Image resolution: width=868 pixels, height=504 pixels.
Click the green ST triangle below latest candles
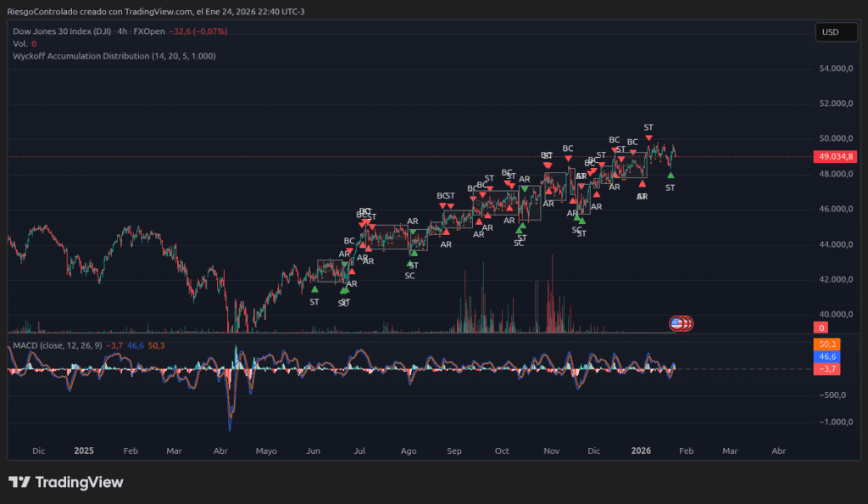[670, 176]
